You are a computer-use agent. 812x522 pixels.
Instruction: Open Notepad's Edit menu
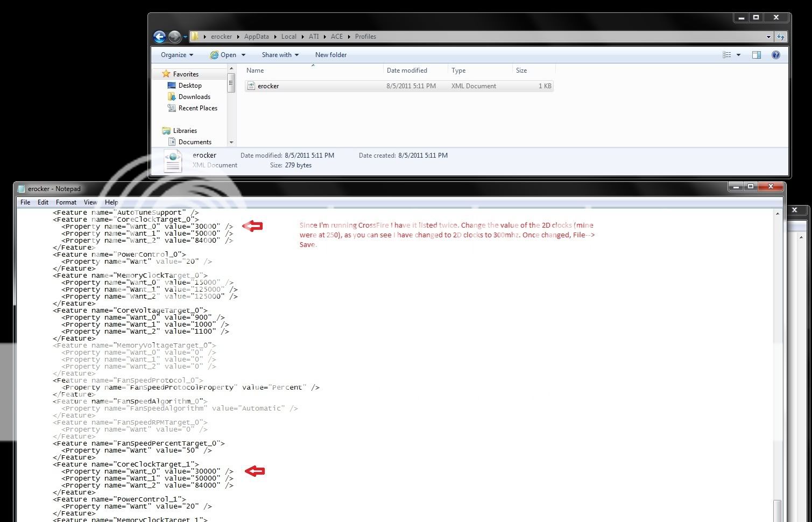(x=43, y=202)
